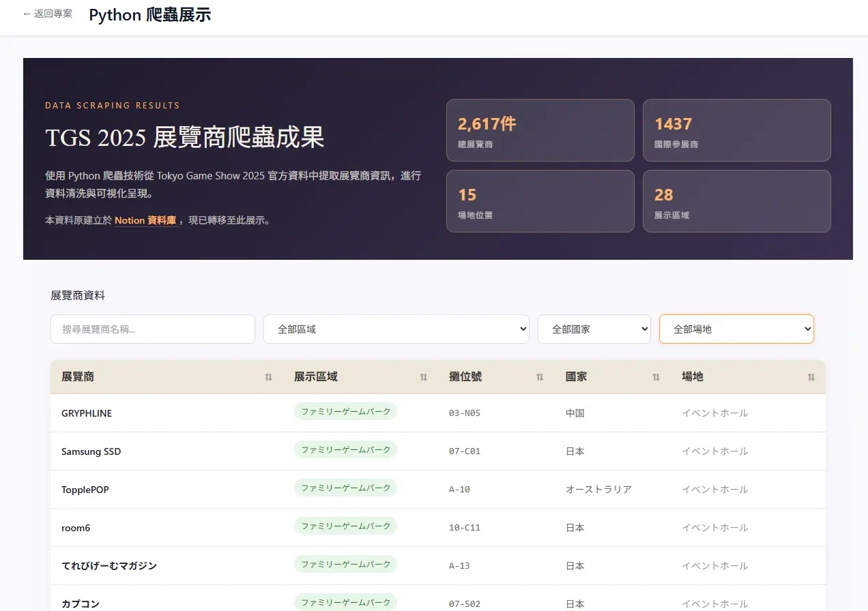The height and width of the screenshot is (611, 868).
Task: Click sort icon in 國家 column header
Action: pos(656,377)
